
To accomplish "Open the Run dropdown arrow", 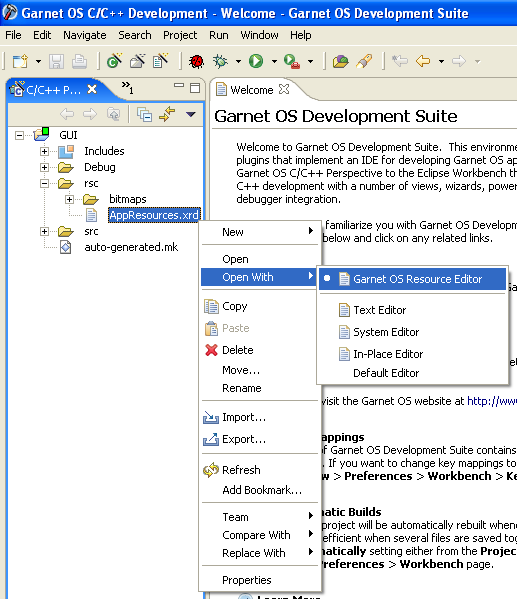I will tap(274, 61).
